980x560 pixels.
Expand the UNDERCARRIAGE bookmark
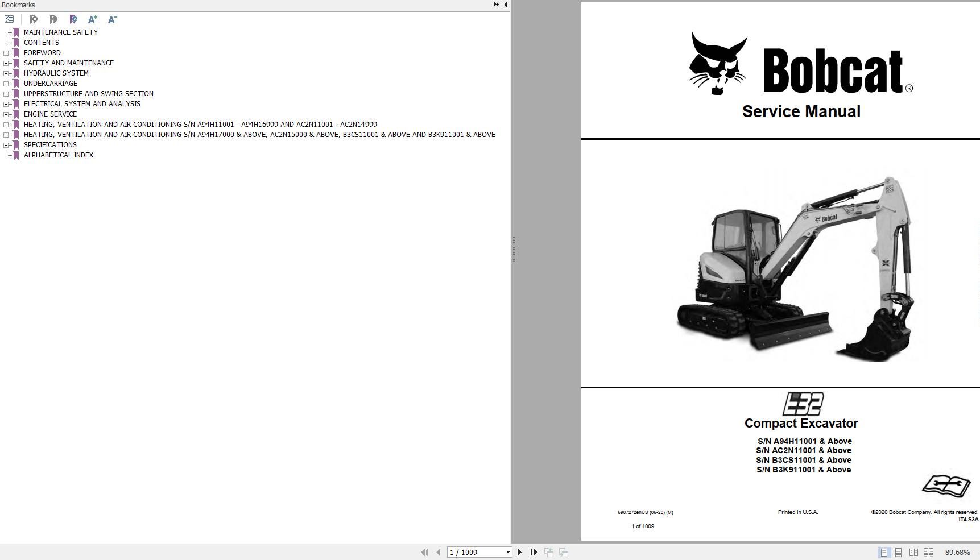[x=6, y=84]
